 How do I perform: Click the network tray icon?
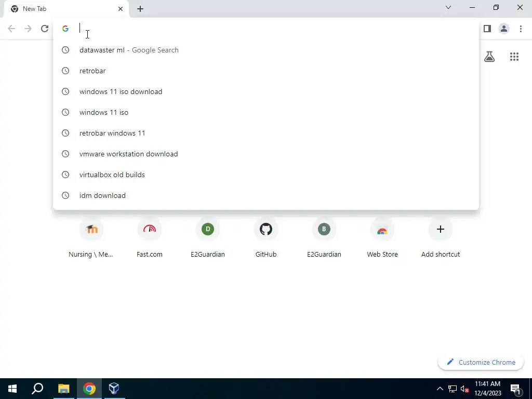coord(453,389)
